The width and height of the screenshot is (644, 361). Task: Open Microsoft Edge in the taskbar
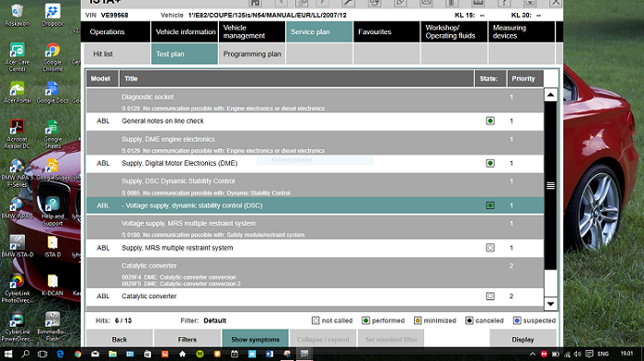click(x=60, y=354)
